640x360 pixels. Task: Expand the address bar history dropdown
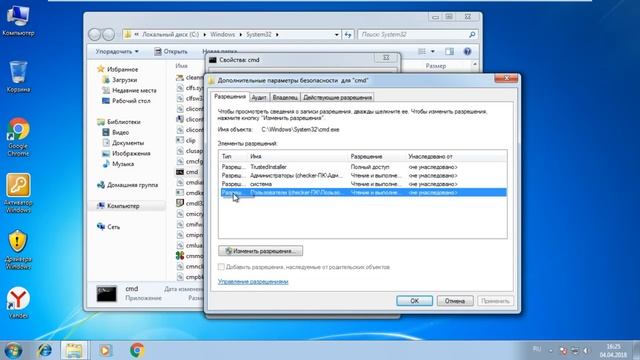tap(336, 35)
